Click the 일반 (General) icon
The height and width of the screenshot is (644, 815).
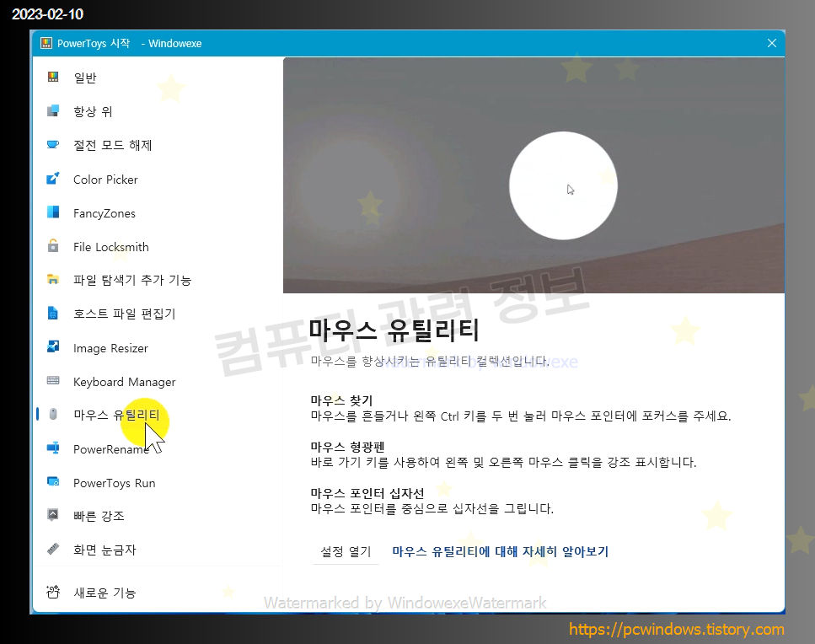(53, 77)
